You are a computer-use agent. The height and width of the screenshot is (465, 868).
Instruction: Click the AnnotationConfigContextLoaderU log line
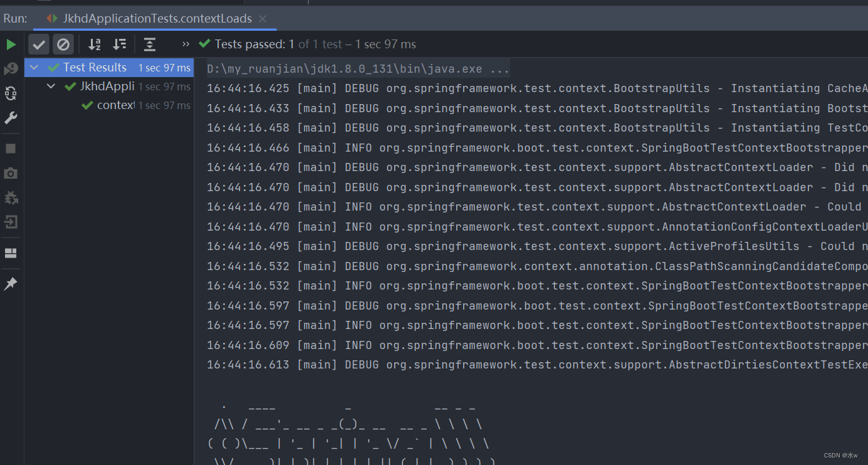[x=537, y=227]
